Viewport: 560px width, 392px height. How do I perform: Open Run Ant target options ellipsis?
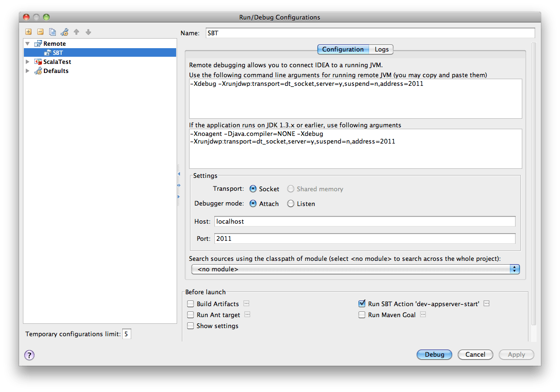247,315
